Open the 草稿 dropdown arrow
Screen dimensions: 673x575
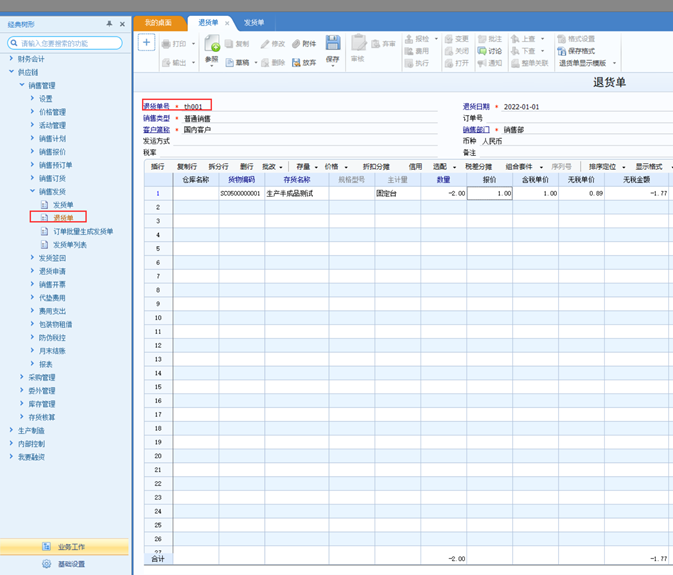click(x=256, y=63)
